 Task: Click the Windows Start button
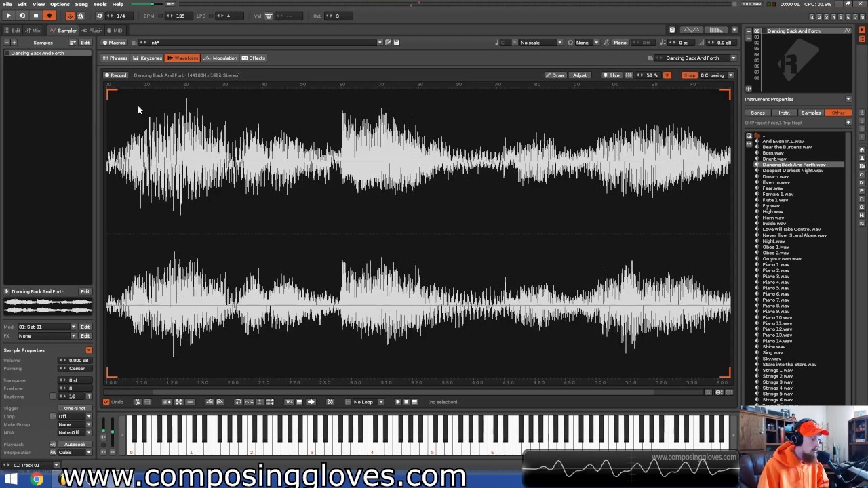point(12,480)
